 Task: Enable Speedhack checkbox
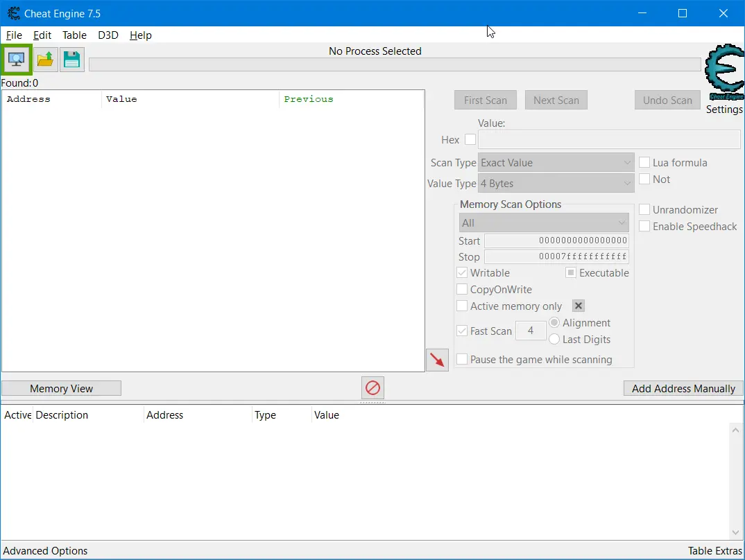pos(644,227)
